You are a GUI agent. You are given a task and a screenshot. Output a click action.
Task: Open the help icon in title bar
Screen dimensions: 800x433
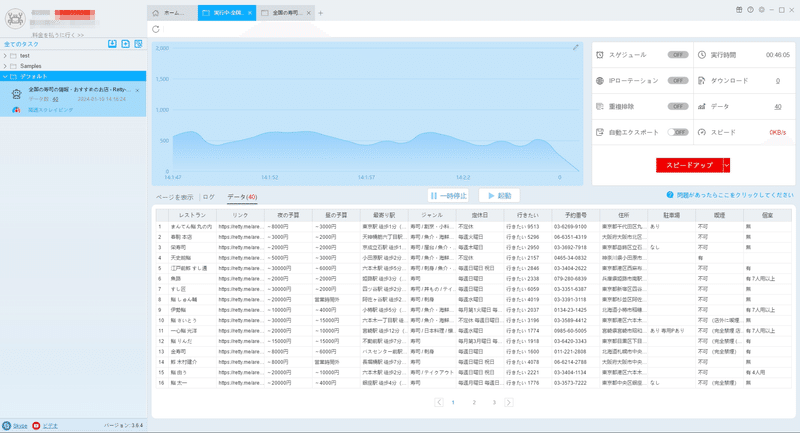click(750, 10)
